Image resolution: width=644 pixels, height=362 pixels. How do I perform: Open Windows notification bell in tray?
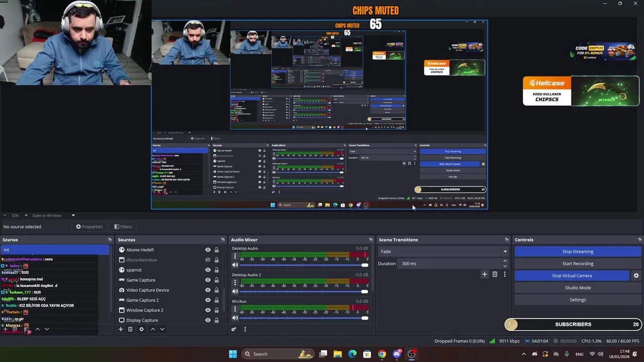(x=635, y=354)
